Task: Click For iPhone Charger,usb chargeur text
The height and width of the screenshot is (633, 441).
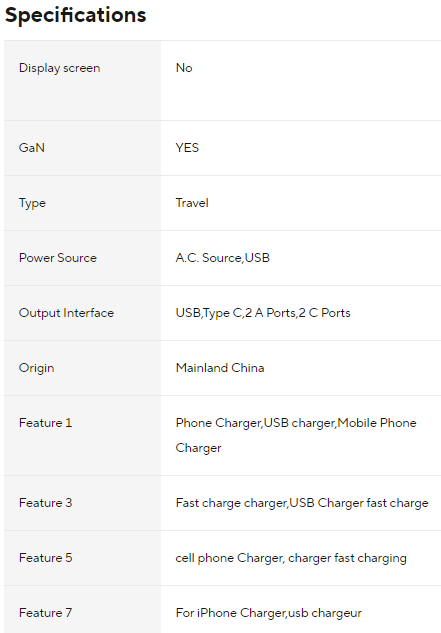Action: click(269, 613)
